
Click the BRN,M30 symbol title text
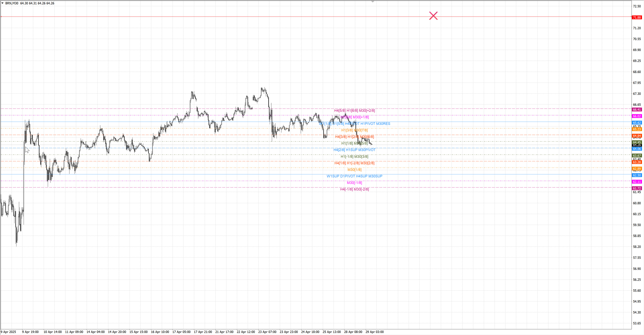pyautogui.click(x=12, y=3)
